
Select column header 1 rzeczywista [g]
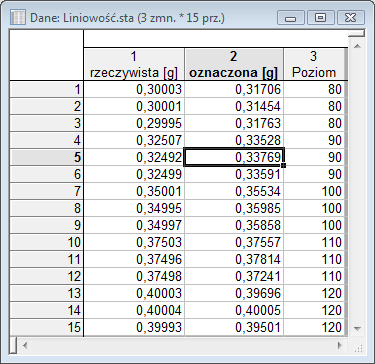134,64
